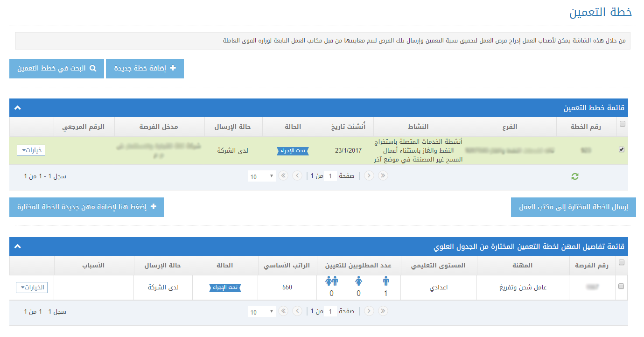
Task: Click البحث في خطط التعيين search button
Action: pyautogui.click(x=56, y=69)
